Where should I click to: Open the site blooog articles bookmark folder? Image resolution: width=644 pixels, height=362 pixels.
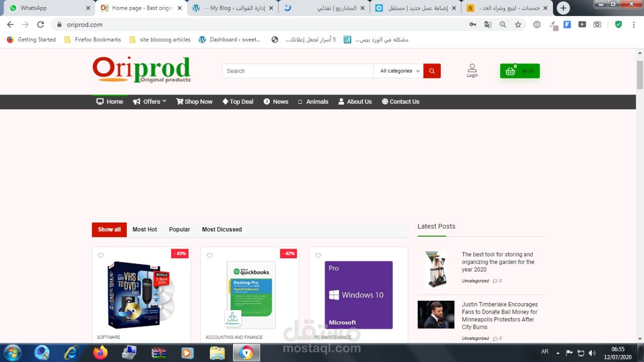tap(160, 40)
